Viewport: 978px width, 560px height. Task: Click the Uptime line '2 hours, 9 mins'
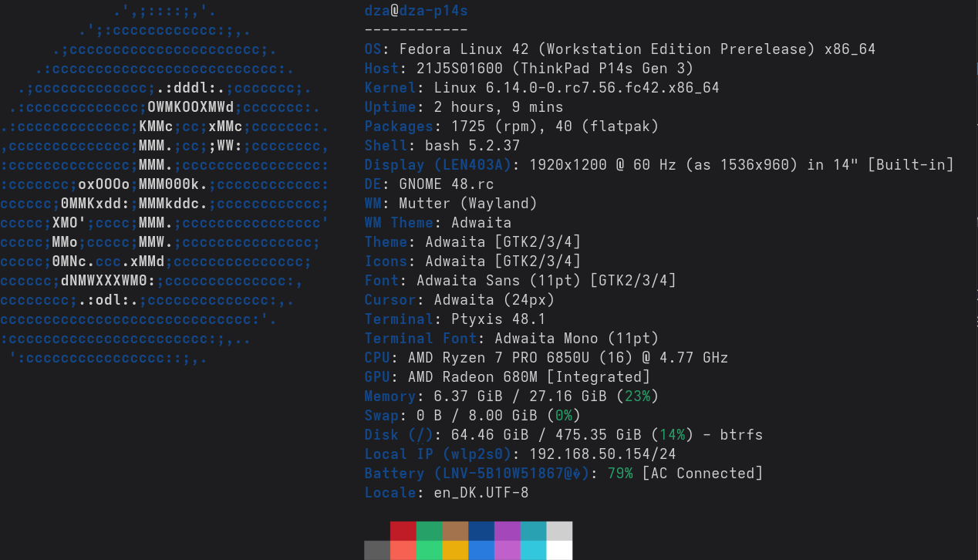point(464,107)
